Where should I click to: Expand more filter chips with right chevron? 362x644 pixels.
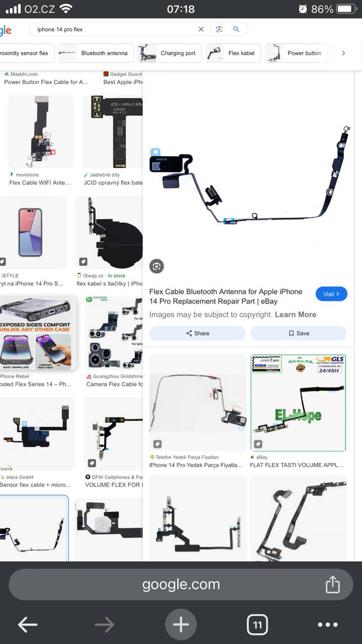[343, 53]
